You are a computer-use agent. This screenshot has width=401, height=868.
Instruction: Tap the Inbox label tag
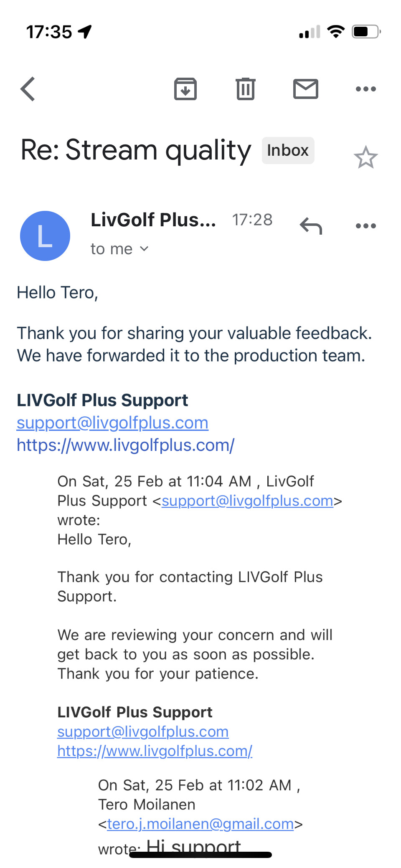(288, 150)
